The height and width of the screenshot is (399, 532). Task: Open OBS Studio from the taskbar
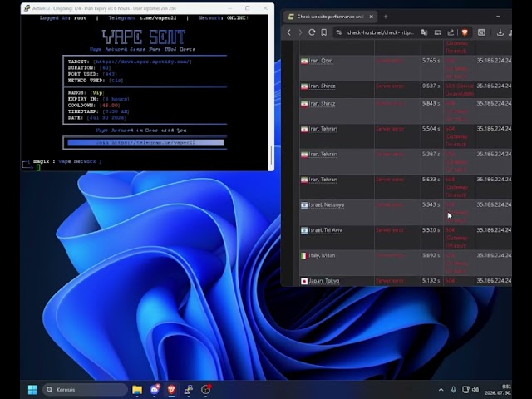point(205,390)
